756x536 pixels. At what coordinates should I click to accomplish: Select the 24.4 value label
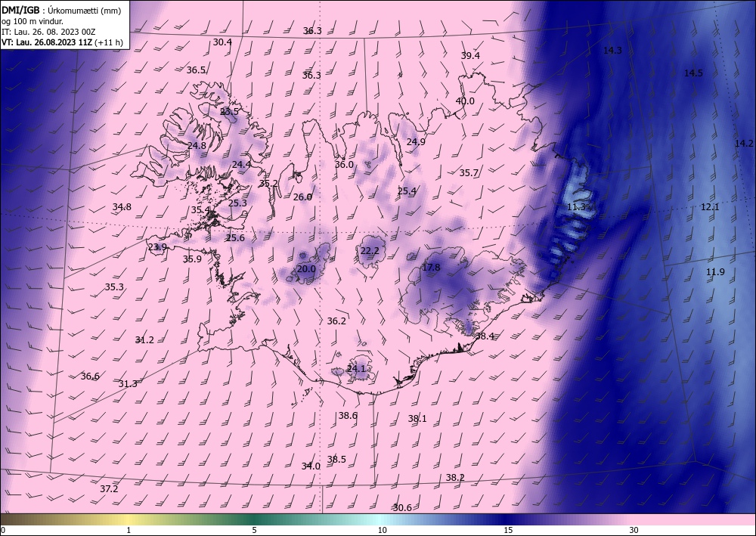(x=242, y=164)
